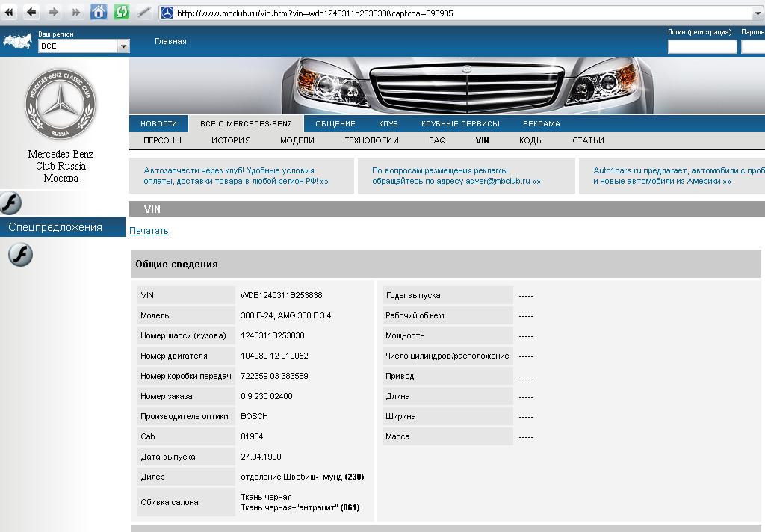Click the Автозапчасти через клуб ad link
This screenshot has height=532, width=765.
236,176
